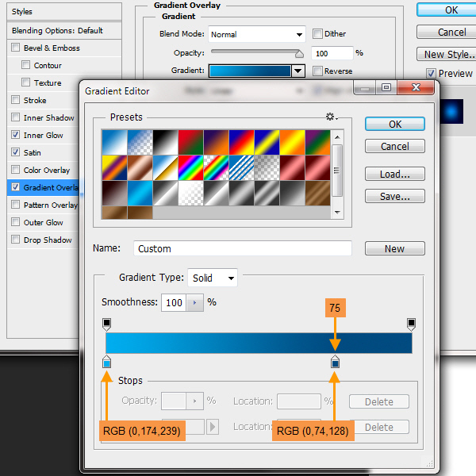Click the left opacity stop above gradient
This screenshot has width=476, height=476.
(107, 324)
